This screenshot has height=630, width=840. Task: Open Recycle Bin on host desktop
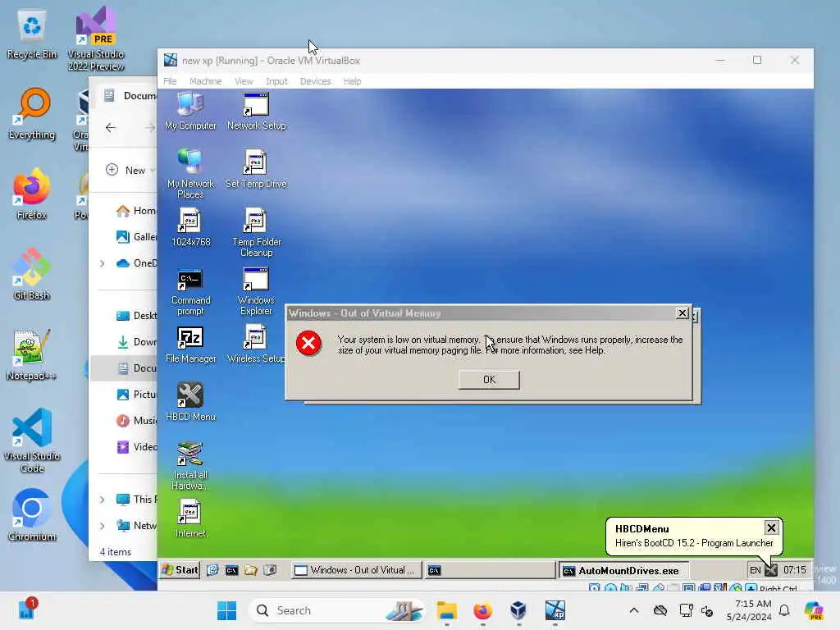click(32, 35)
